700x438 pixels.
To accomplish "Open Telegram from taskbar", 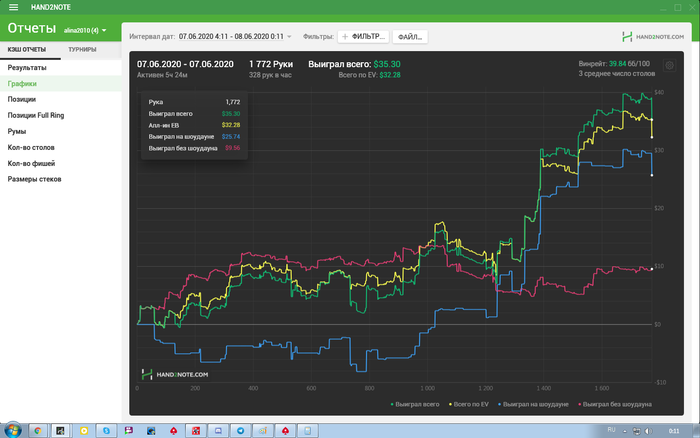I will (x=241, y=430).
